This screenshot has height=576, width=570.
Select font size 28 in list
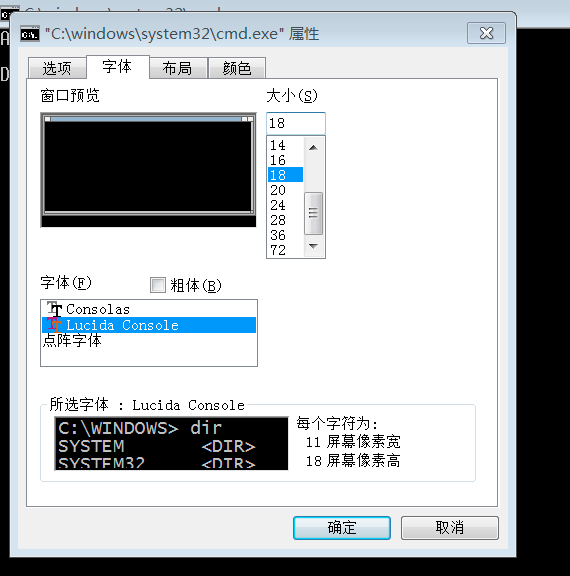point(285,220)
